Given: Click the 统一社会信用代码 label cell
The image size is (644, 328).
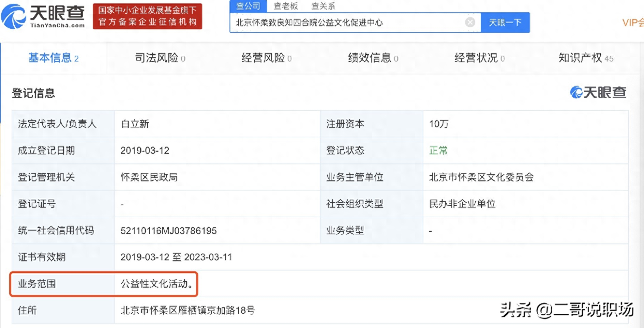Looking at the screenshot, I should pos(64,230).
